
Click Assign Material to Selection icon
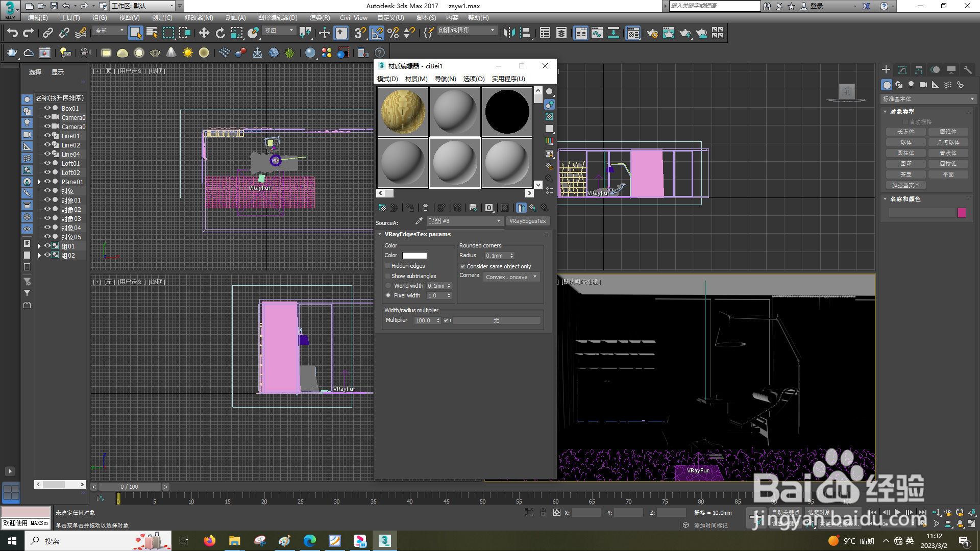pos(410,208)
